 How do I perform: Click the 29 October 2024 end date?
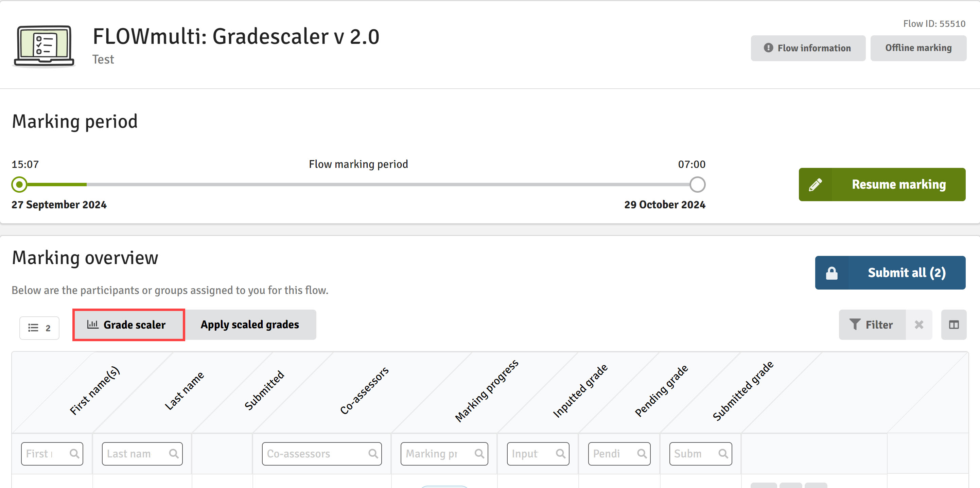click(x=665, y=205)
